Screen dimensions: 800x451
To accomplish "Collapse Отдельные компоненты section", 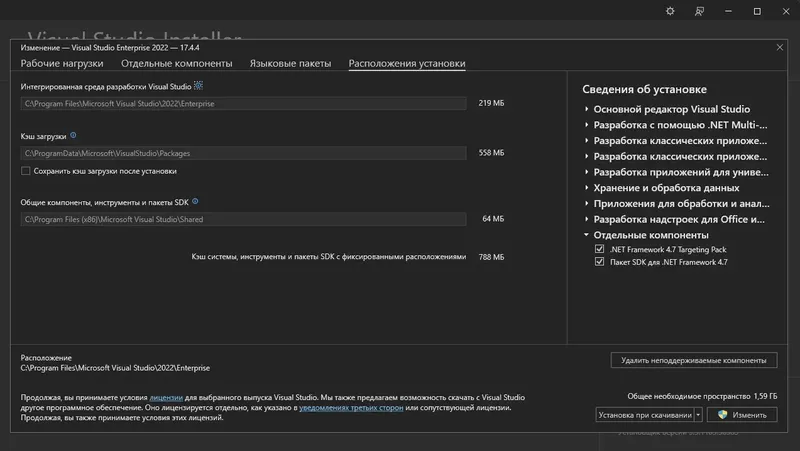I will tap(586, 235).
